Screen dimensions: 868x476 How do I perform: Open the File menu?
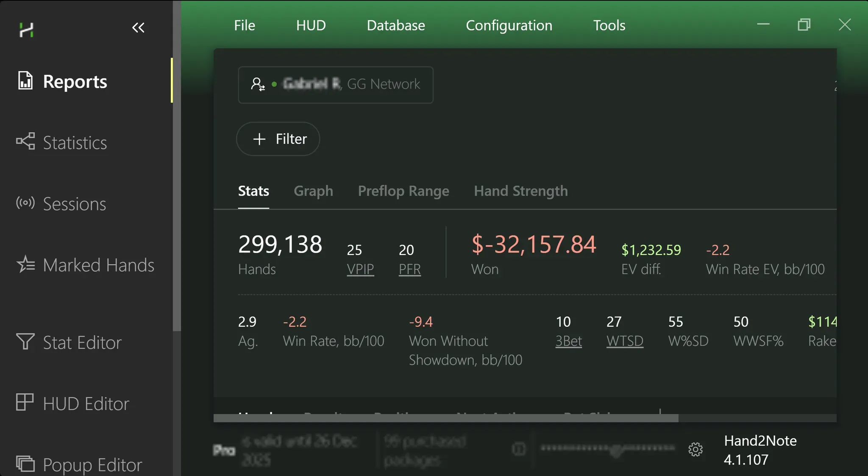tap(245, 25)
